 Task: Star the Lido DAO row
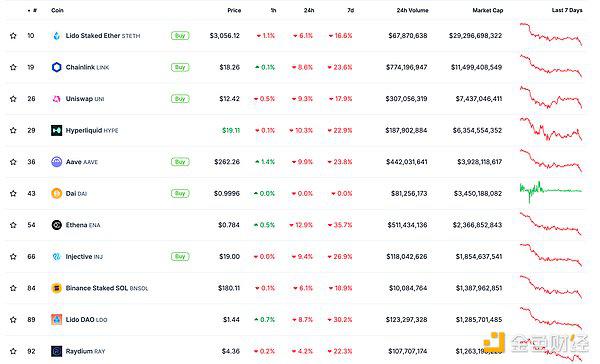pyautogui.click(x=13, y=320)
